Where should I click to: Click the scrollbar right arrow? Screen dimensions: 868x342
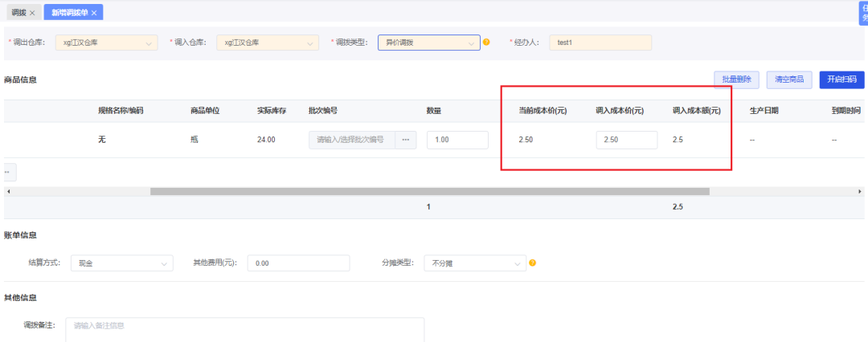click(860, 192)
